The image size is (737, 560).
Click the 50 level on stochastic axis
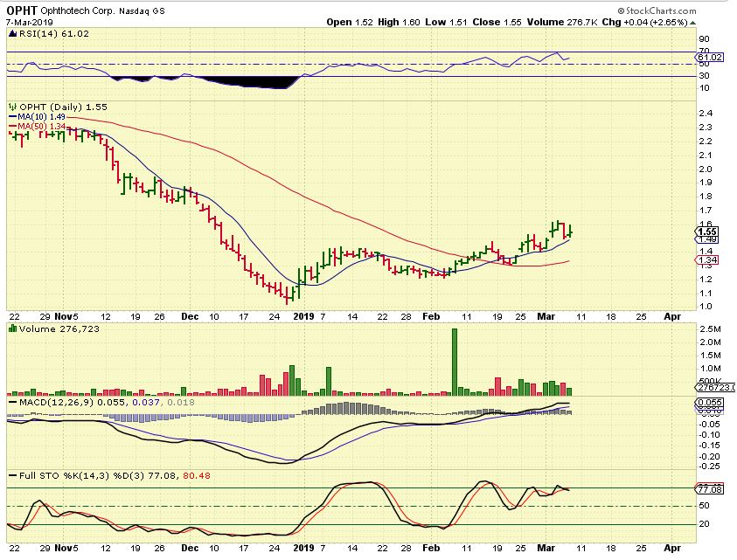point(704,506)
